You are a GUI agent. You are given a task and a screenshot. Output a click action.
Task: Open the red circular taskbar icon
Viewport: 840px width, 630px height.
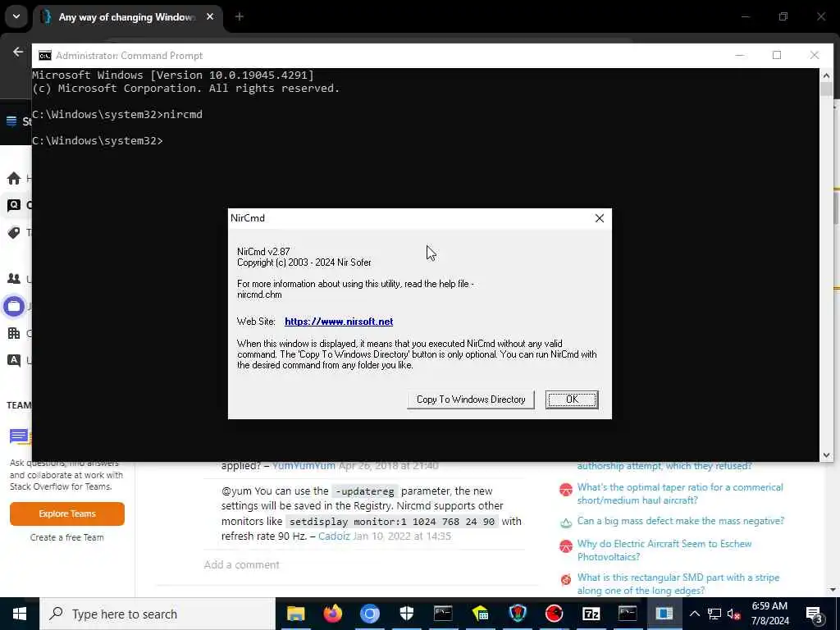tap(554, 614)
